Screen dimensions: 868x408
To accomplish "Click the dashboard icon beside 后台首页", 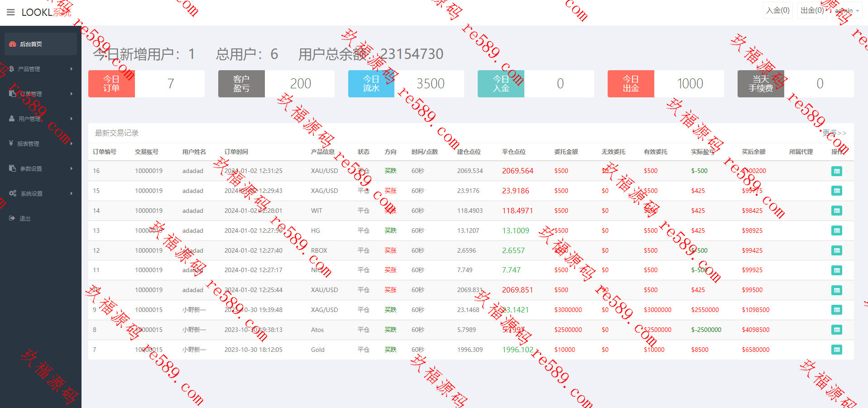I will [x=13, y=44].
